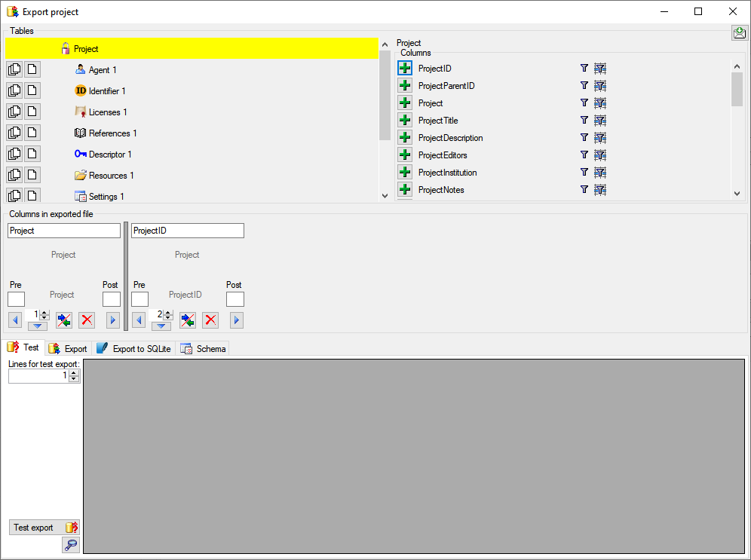The width and height of the screenshot is (751, 560).
Task: Move Project column left with blue arrow
Action: click(15, 320)
